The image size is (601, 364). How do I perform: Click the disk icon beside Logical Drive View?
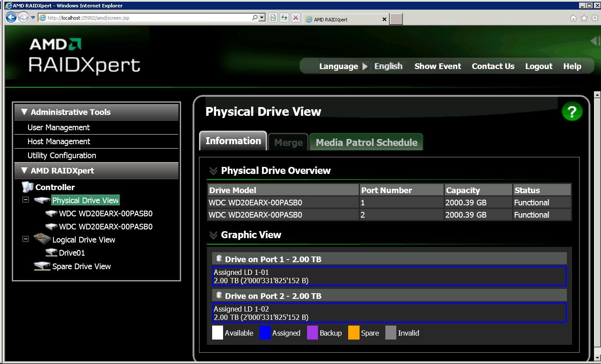point(42,239)
